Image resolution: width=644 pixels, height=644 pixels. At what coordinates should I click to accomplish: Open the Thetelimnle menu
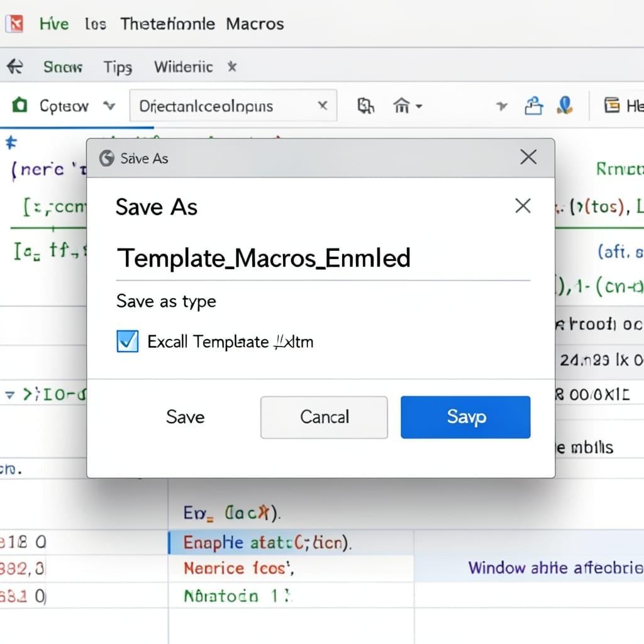167,24
